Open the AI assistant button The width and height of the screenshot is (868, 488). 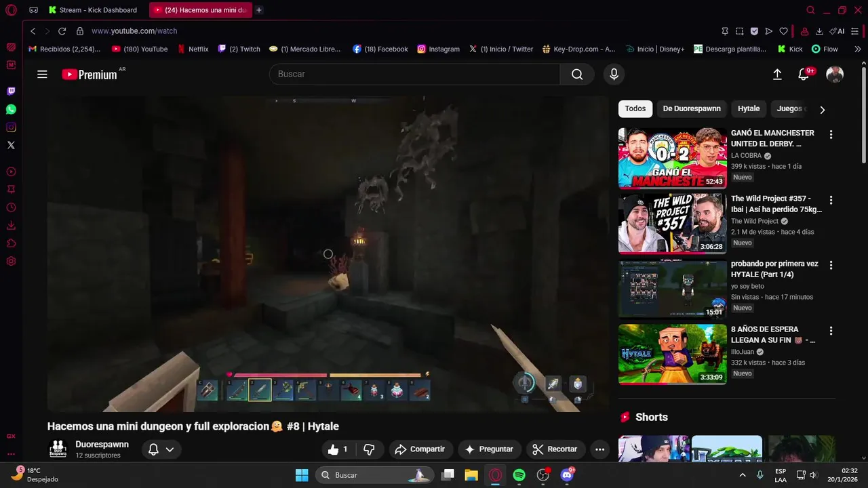point(837,31)
